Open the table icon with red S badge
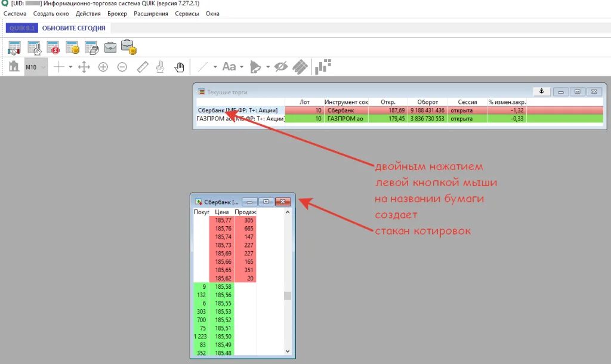 pyautogui.click(x=53, y=48)
